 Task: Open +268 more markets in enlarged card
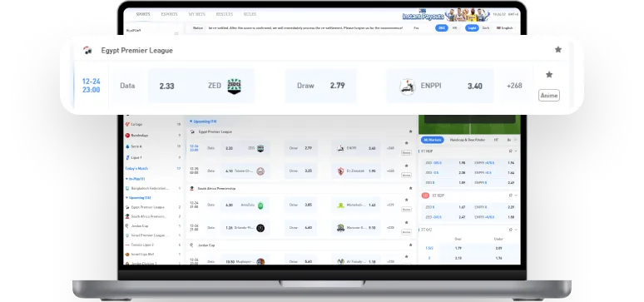click(x=514, y=86)
